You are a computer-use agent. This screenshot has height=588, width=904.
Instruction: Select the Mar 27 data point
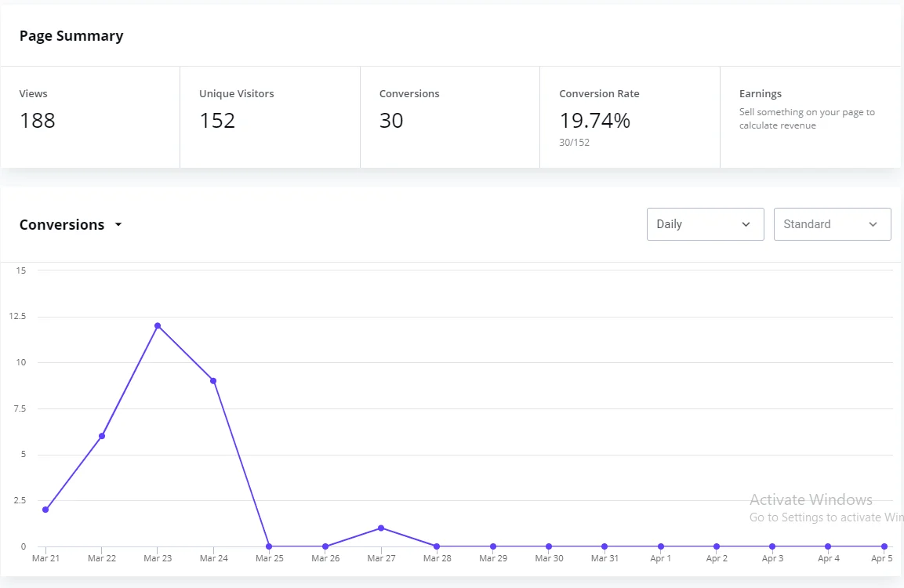click(x=381, y=528)
